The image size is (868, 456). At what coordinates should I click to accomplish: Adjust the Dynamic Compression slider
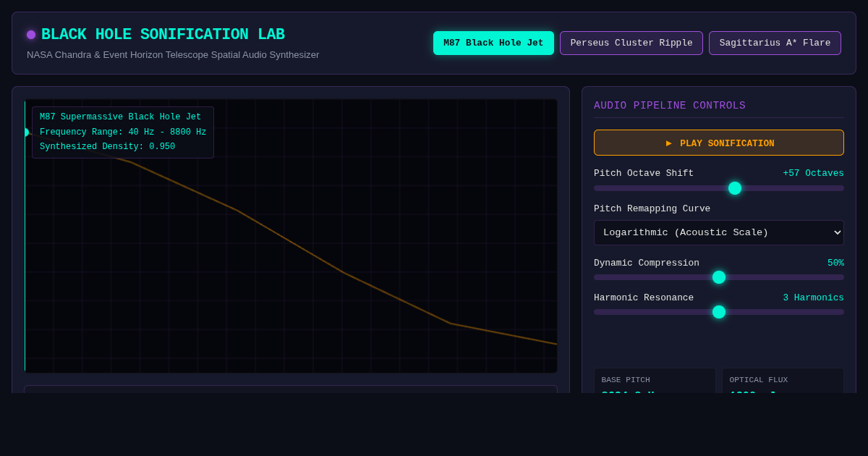(719, 277)
